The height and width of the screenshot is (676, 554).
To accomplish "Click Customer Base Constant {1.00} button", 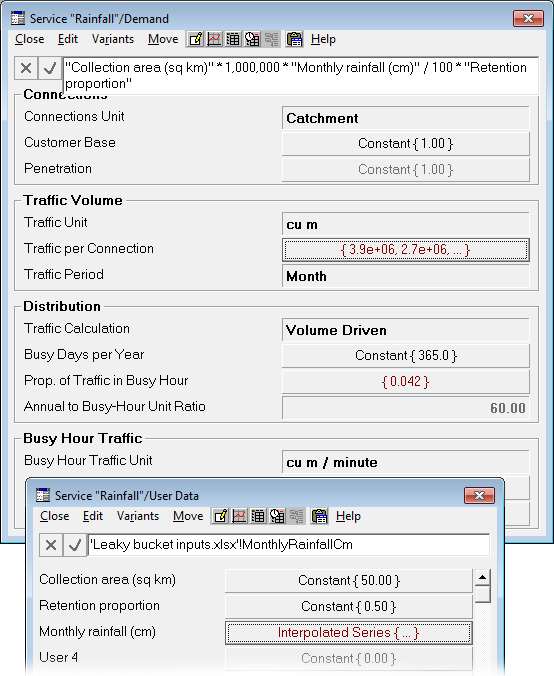I will pyautogui.click(x=405, y=144).
